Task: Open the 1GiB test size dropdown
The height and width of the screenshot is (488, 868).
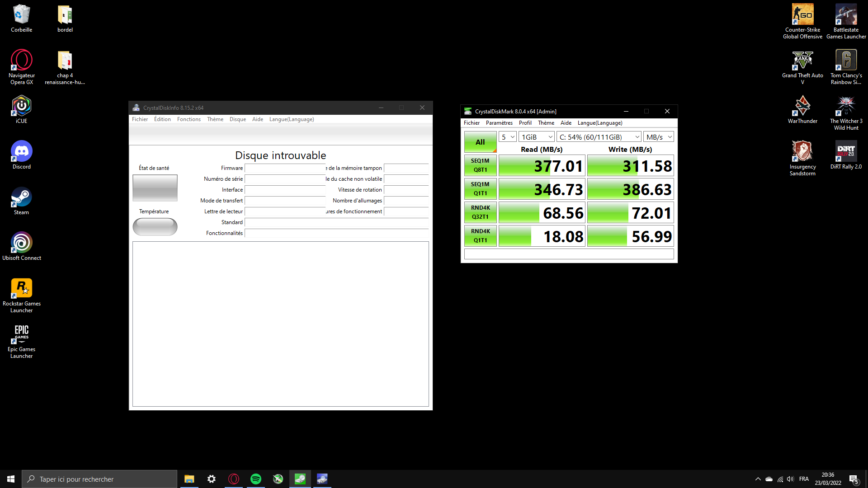Action: (536, 137)
